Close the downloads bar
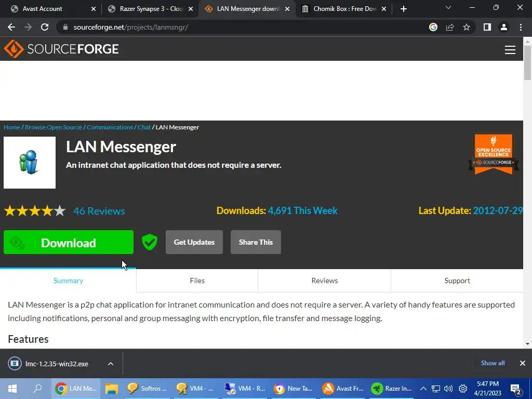Screen dimensions: 532x399 point(523,363)
